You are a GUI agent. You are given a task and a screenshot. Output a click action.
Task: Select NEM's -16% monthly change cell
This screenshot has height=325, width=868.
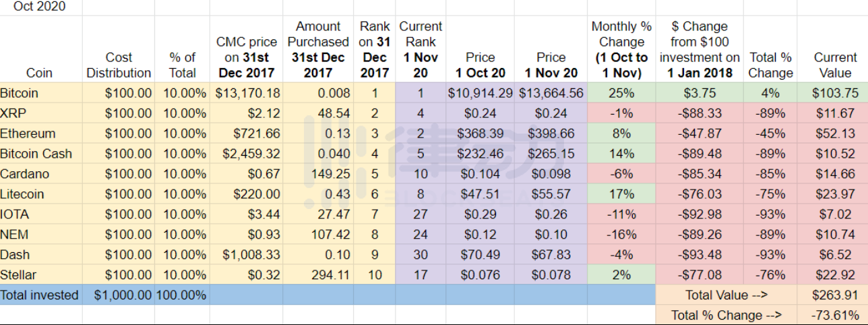(621, 235)
